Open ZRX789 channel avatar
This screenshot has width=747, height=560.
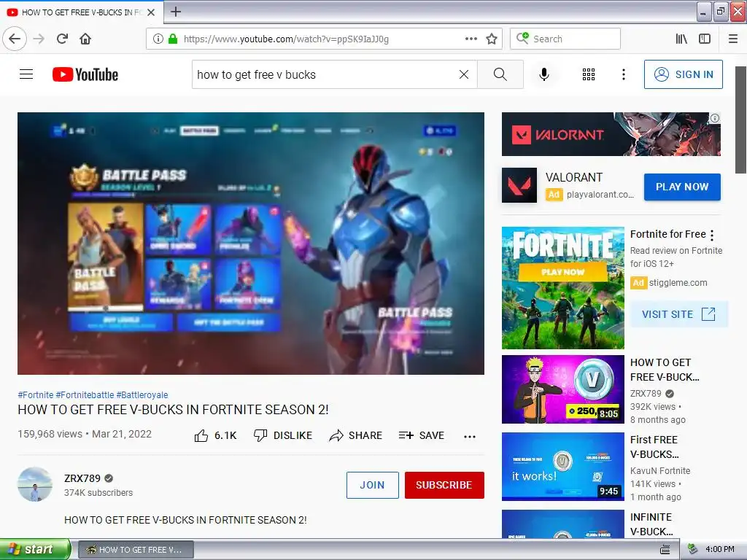(35, 484)
